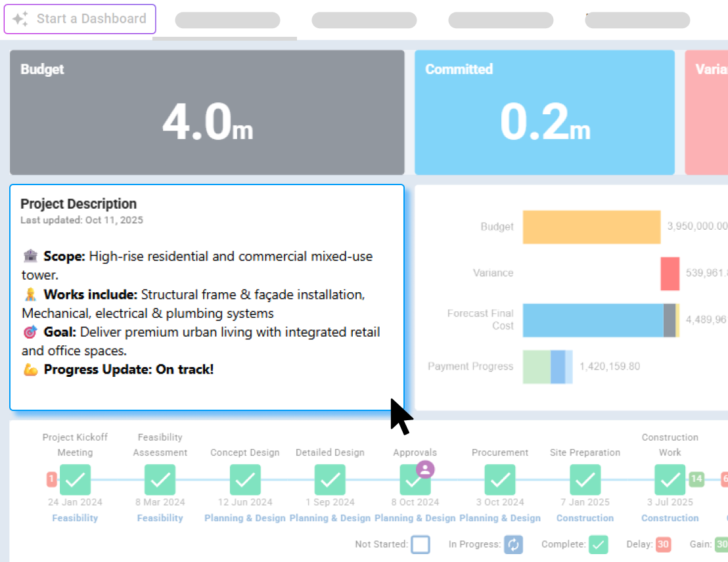The image size is (728, 562).
Task: Toggle the Not Started checkbox in the legend
Action: click(x=421, y=544)
